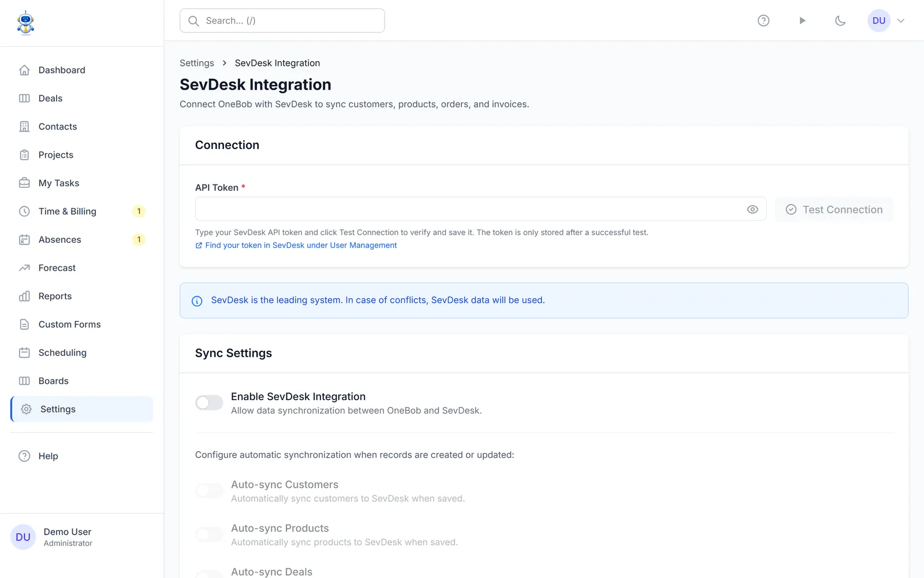Click the Contacts building icon

click(24, 127)
